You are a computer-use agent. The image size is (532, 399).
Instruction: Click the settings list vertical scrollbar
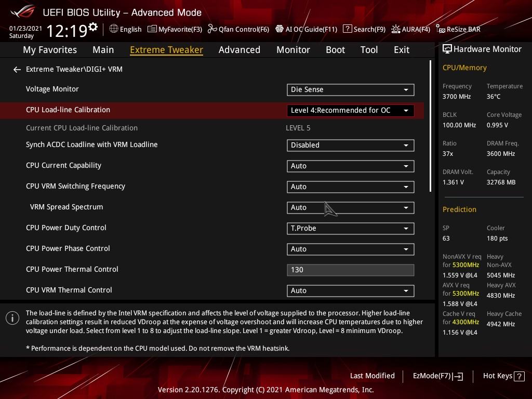(430, 126)
